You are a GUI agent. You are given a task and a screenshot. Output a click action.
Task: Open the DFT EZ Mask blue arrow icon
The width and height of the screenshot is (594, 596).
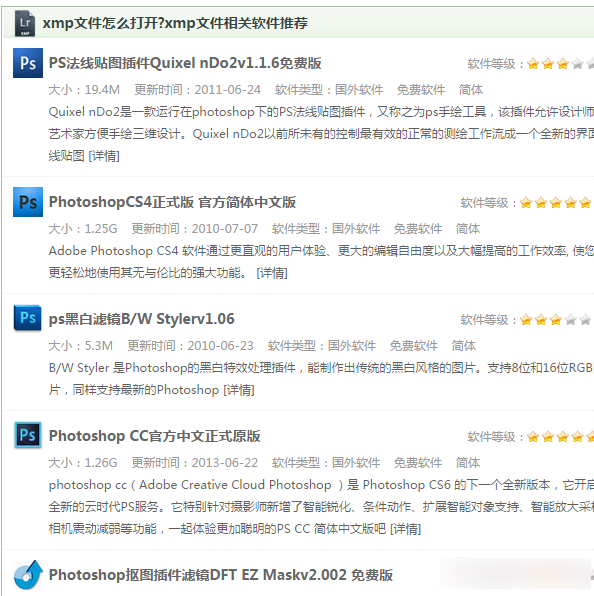point(28,575)
